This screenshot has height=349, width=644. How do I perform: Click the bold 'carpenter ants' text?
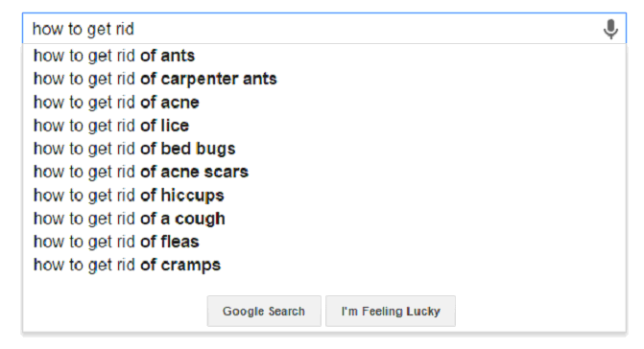[x=219, y=80]
